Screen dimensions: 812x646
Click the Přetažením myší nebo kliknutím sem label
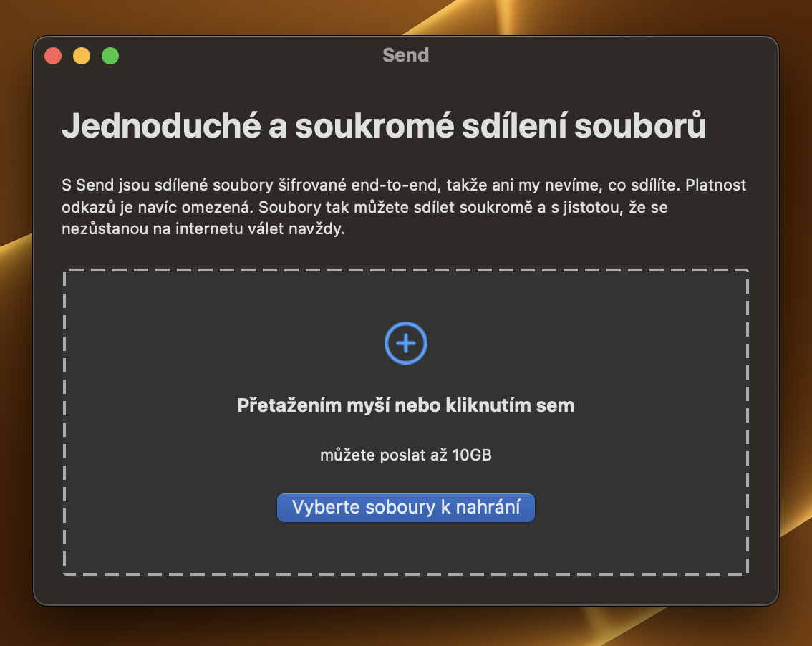click(x=405, y=405)
